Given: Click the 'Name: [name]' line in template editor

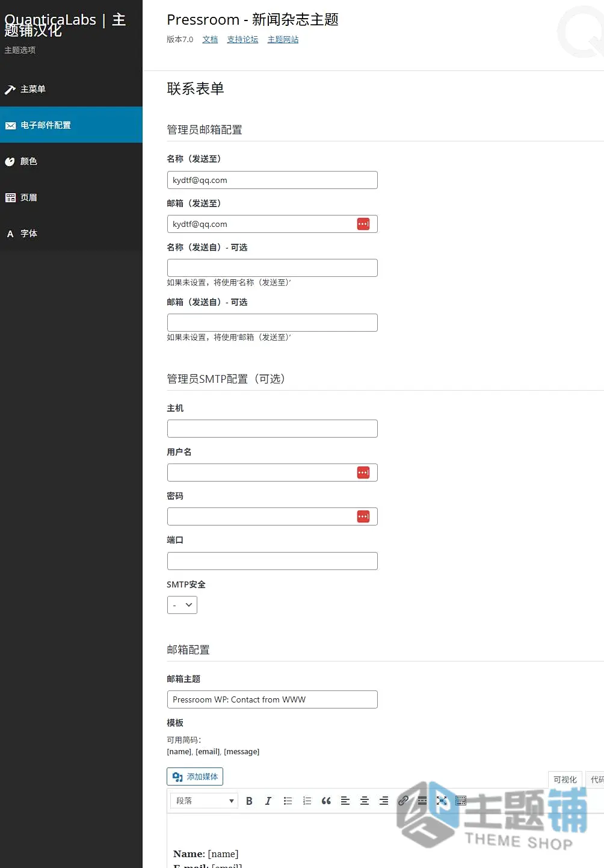Looking at the screenshot, I should tap(206, 854).
